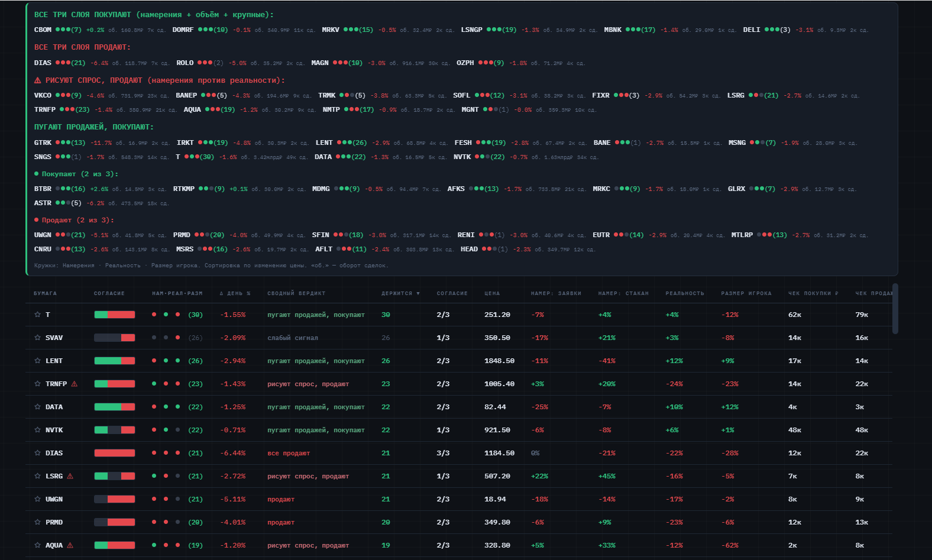Toggle the star on the UWGN table row

[x=37, y=499]
